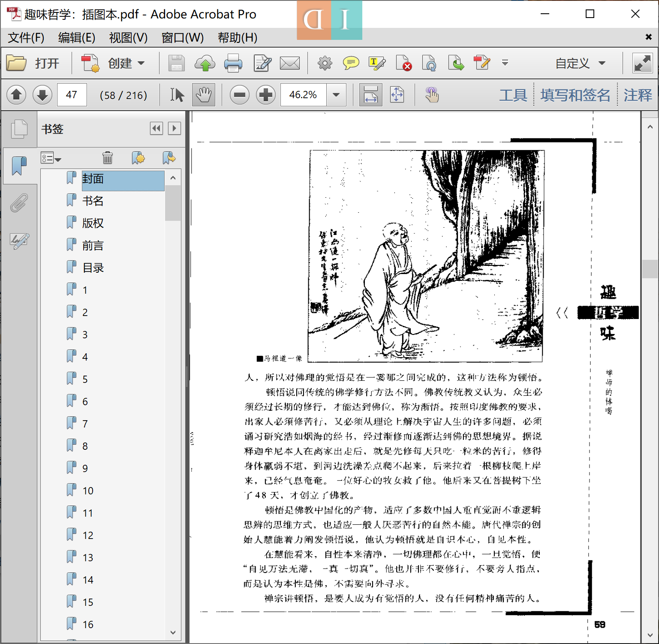Click the save floppy disk icon
Viewport: 659px width, 644px height.
pyautogui.click(x=176, y=63)
